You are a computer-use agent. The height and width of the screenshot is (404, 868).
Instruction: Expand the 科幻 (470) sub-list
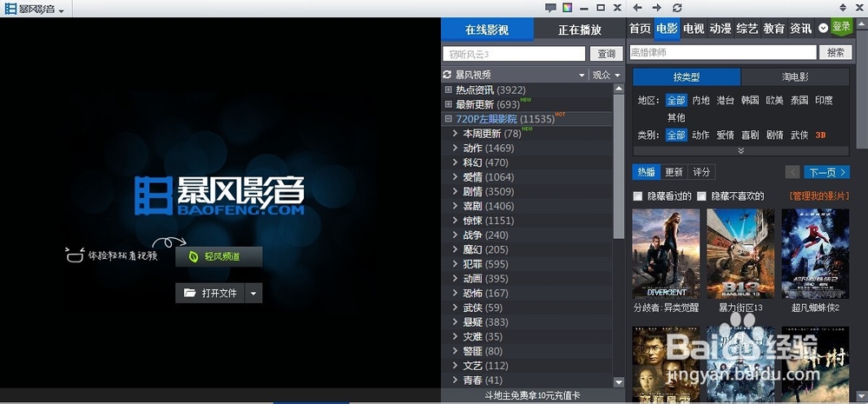pyautogui.click(x=455, y=162)
